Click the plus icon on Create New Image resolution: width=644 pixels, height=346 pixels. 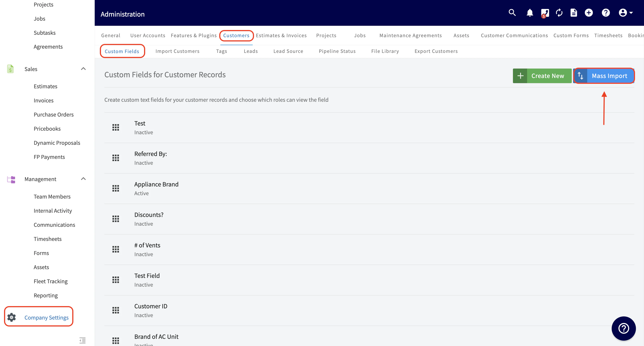[520, 76]
